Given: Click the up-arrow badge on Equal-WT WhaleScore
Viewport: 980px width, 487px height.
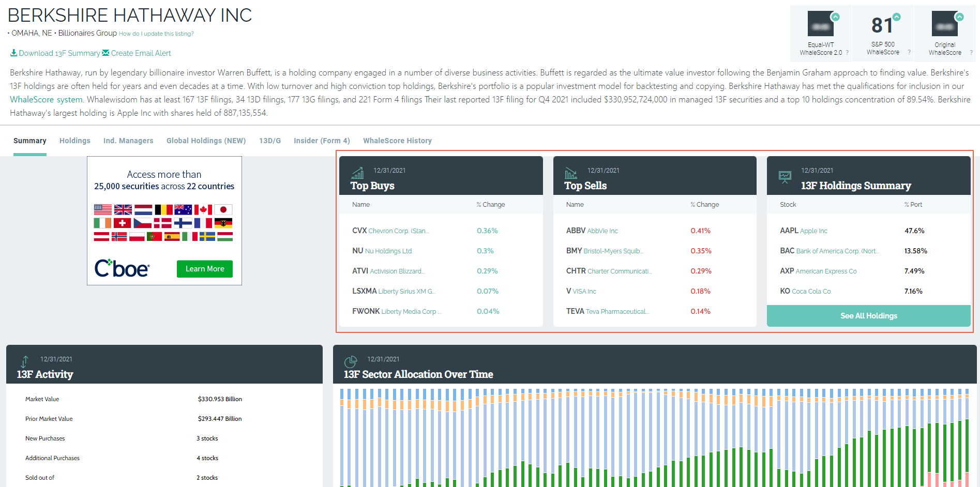Looking at the screenshot, I should coord(835,17).
